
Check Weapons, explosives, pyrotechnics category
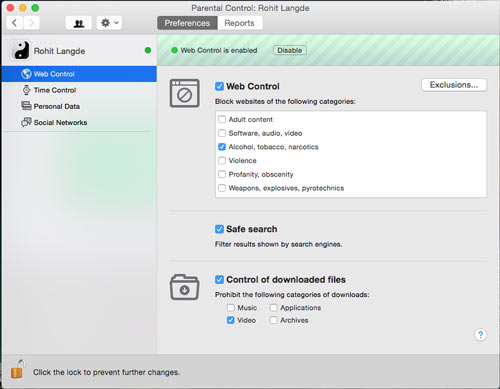(x=222, y=188)
